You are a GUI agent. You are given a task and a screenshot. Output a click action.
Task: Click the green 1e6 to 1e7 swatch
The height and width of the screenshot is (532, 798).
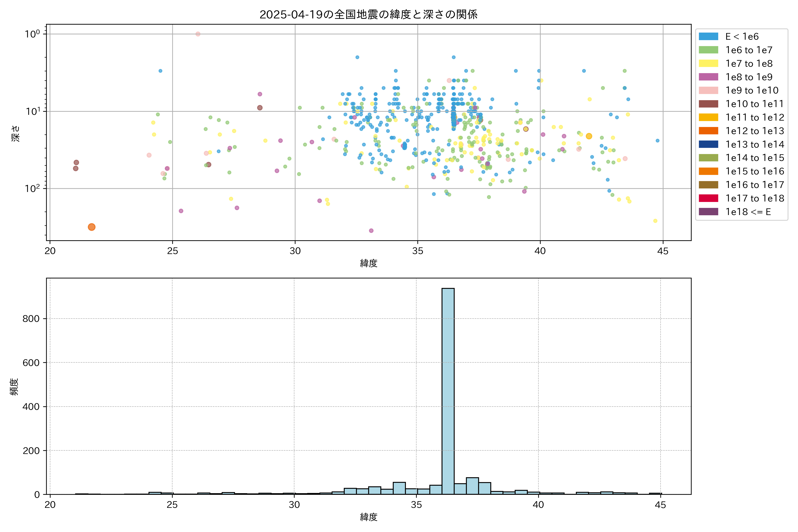(708, 50)
